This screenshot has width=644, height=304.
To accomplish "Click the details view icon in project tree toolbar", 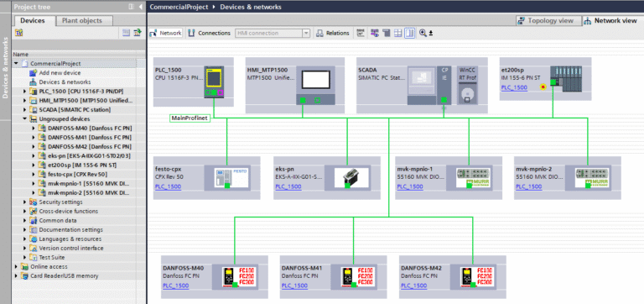I will [x=127, y=33].
